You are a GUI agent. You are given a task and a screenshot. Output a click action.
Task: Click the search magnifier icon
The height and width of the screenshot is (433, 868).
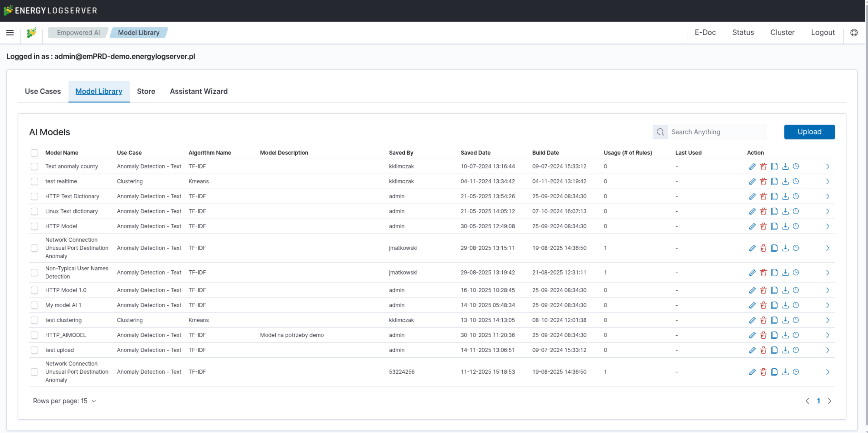pos(660,132)
